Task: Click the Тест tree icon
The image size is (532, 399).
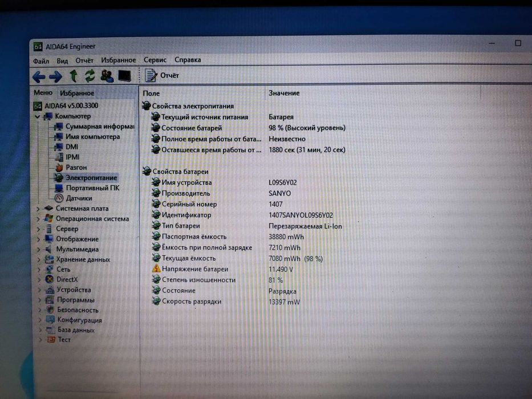Action: click(51, 339)
